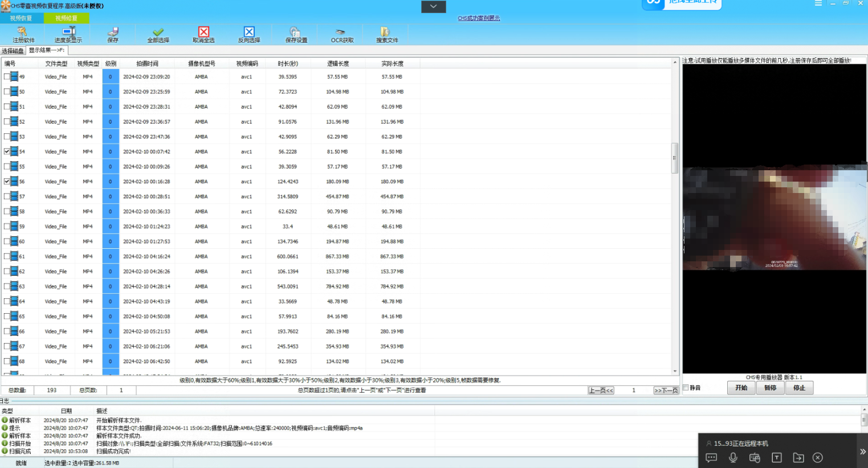Uncheck the box for row 56
Screen dimensions: 868x468
pyautogui.click(x=7, y=181)
